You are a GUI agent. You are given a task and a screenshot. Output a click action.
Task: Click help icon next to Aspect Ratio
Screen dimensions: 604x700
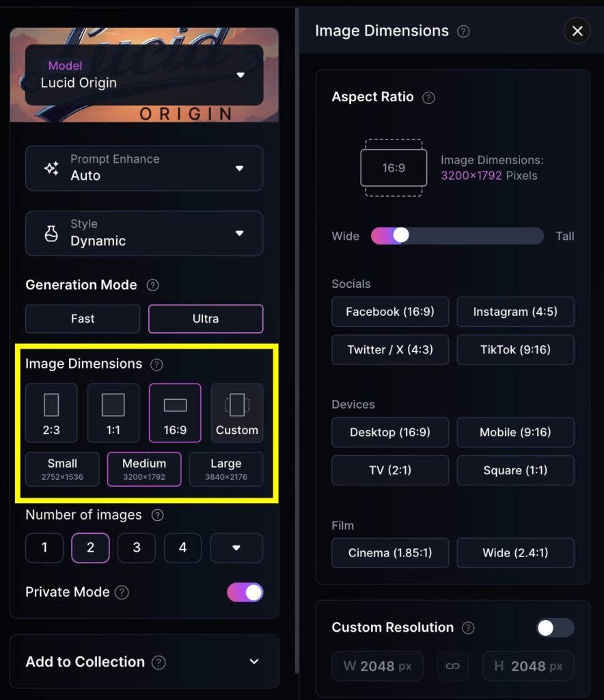(428, 97)
